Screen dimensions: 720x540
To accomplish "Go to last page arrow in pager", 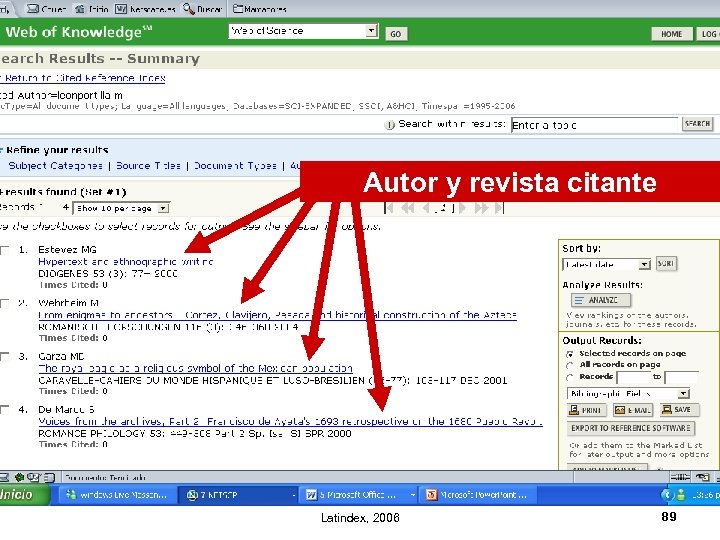I will (499, 208).
